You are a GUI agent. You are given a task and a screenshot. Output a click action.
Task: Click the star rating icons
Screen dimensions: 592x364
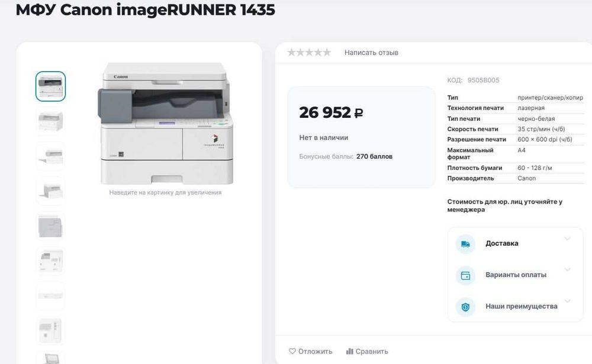click(309, 53)
